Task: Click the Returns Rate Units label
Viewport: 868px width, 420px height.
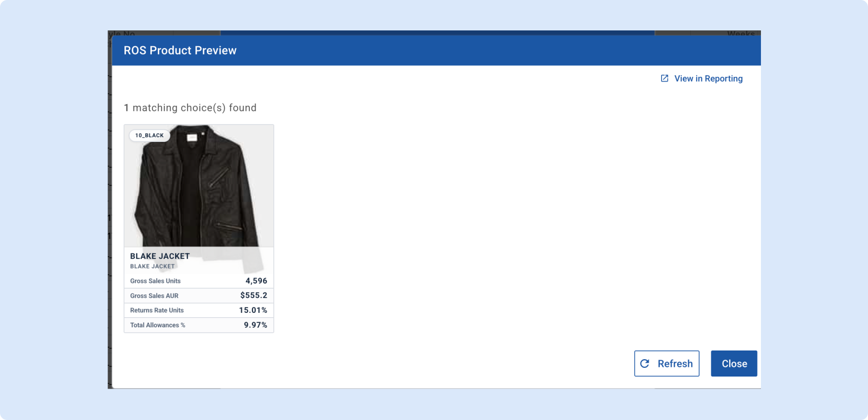Action: click(x=157, y=310)
